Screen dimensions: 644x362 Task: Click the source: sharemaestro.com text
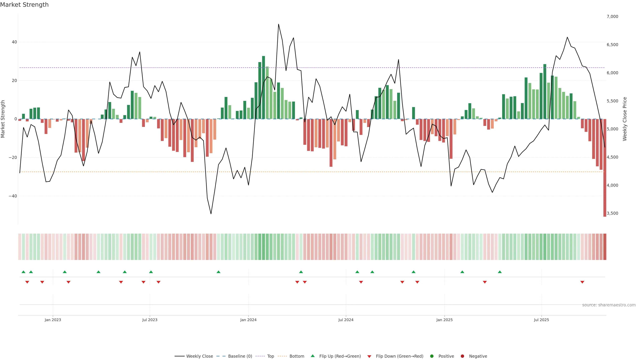pos(609,305)
